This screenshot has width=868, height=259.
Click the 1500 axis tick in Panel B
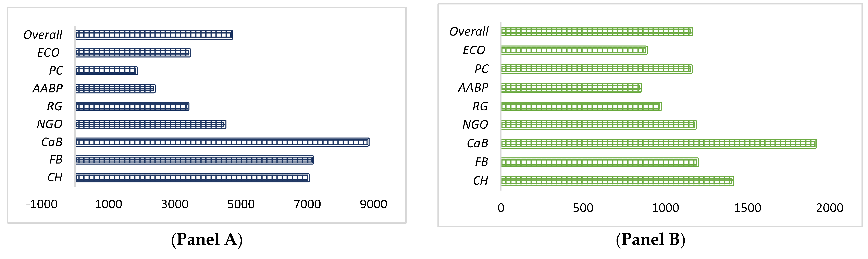coord(747,208)
